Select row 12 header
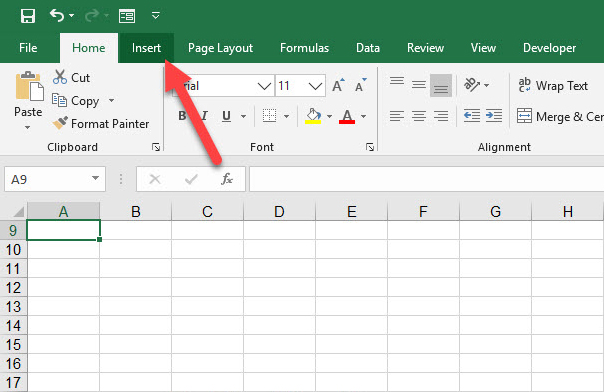The image size is (605, 392). (13, 288)
